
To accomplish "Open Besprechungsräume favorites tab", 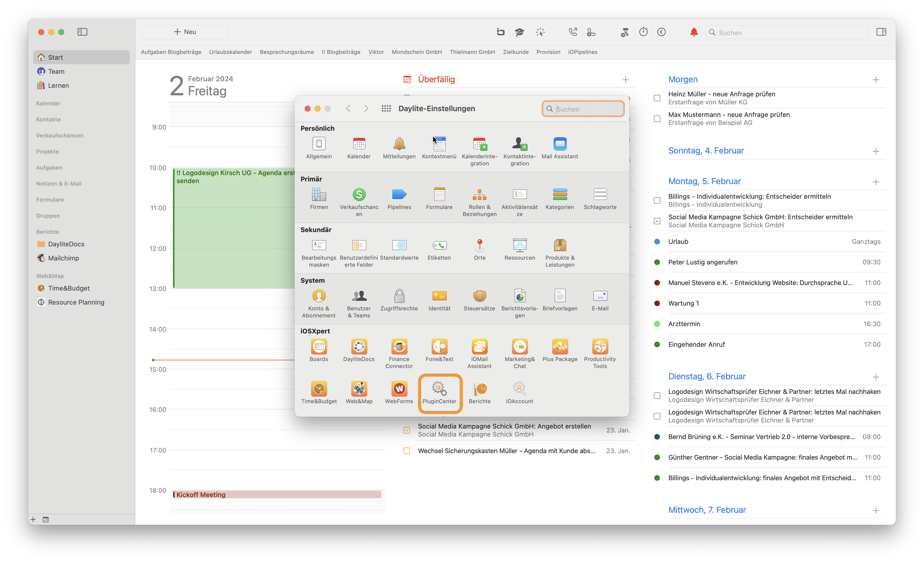I will point(286,52).
